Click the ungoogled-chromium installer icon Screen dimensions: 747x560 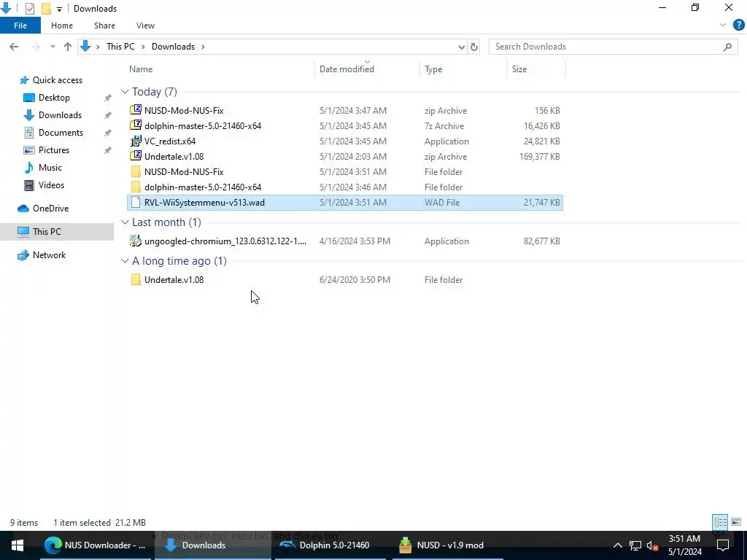coord(136,241)
